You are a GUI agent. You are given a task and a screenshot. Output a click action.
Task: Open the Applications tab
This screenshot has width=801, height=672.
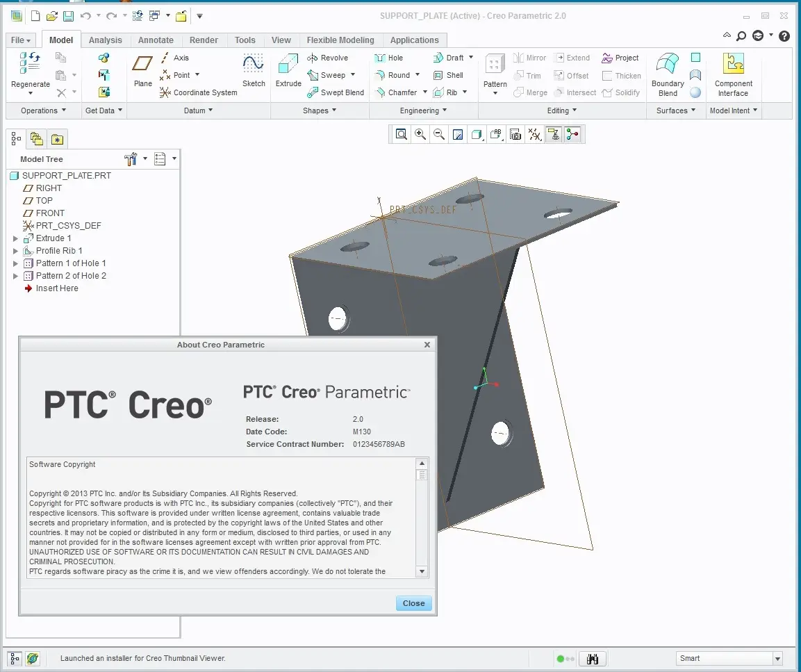point(414,40)
